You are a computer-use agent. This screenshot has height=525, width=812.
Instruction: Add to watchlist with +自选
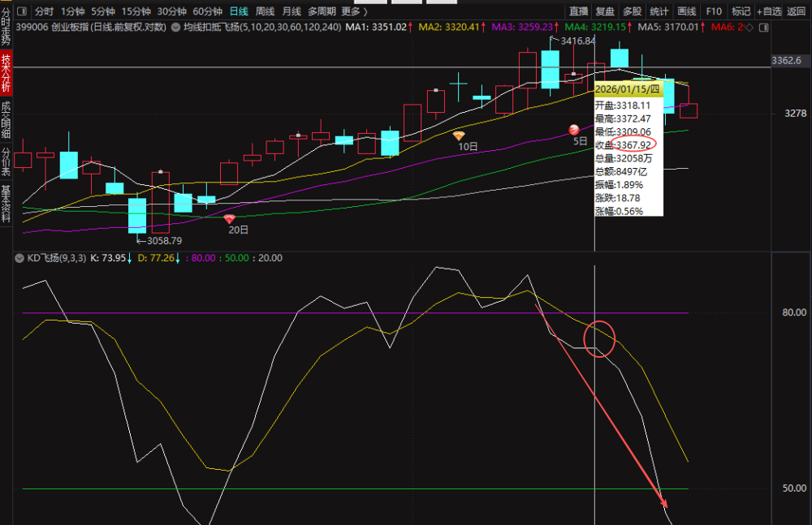point(768,11)
